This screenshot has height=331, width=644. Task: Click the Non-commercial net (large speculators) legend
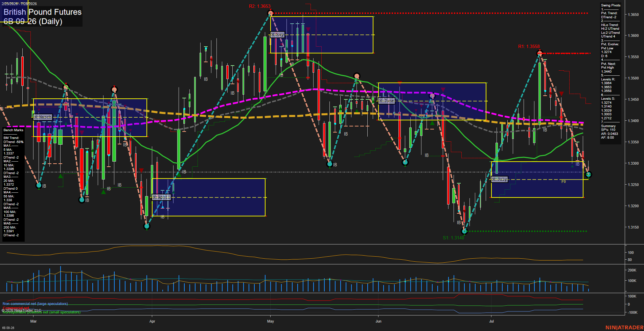click(35, 304)
